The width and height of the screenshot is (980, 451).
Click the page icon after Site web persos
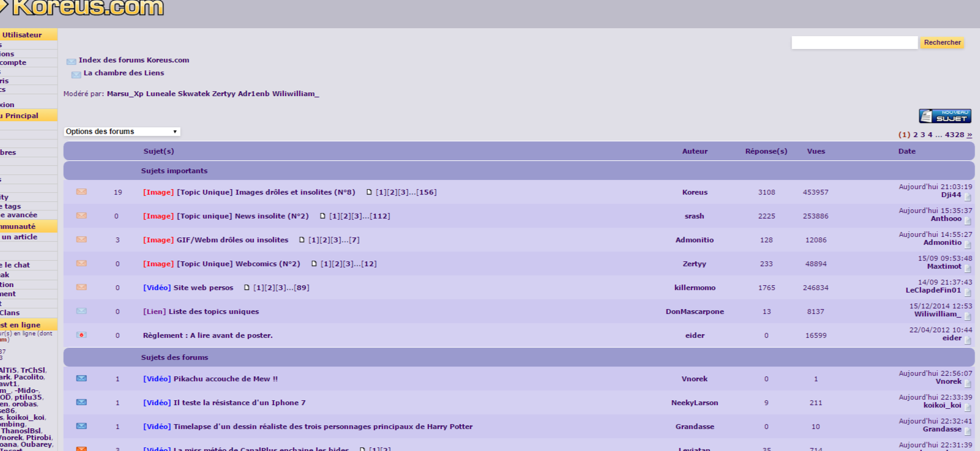pos(247,288)
